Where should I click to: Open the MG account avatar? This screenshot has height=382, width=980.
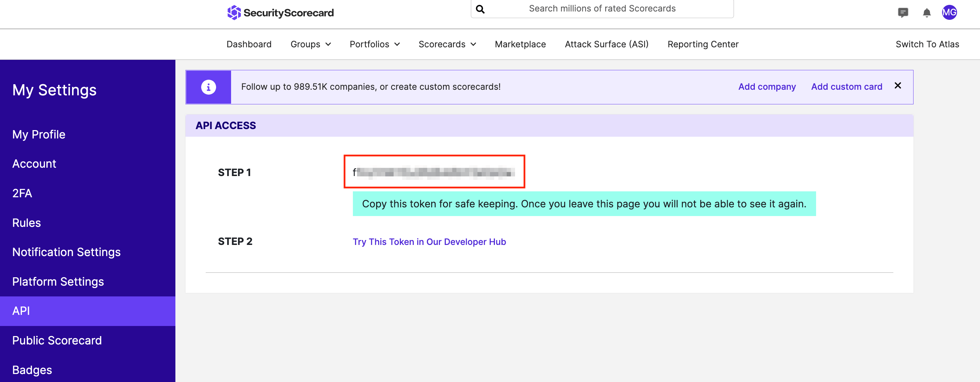(x=950, y=13)
